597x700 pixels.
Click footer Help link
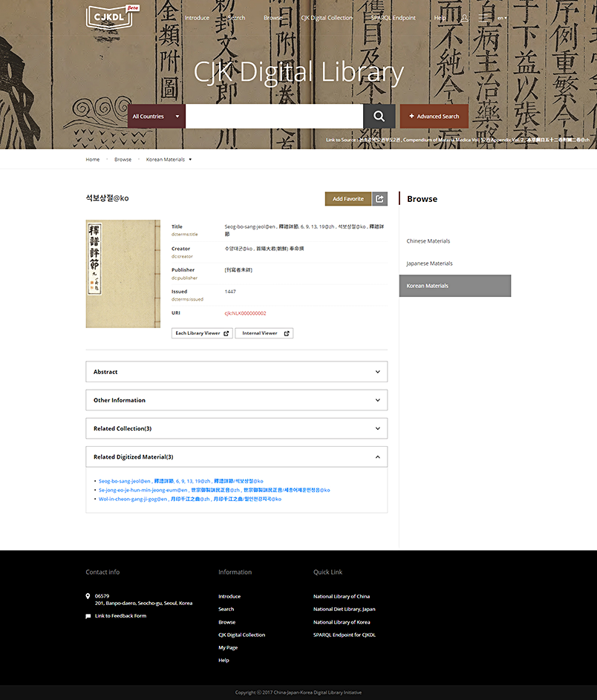point(224,660)
